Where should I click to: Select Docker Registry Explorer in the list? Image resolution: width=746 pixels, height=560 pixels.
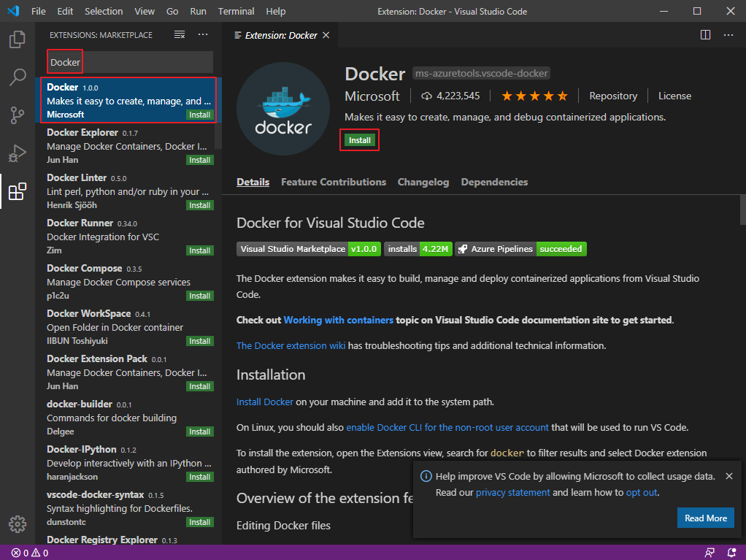128,540
